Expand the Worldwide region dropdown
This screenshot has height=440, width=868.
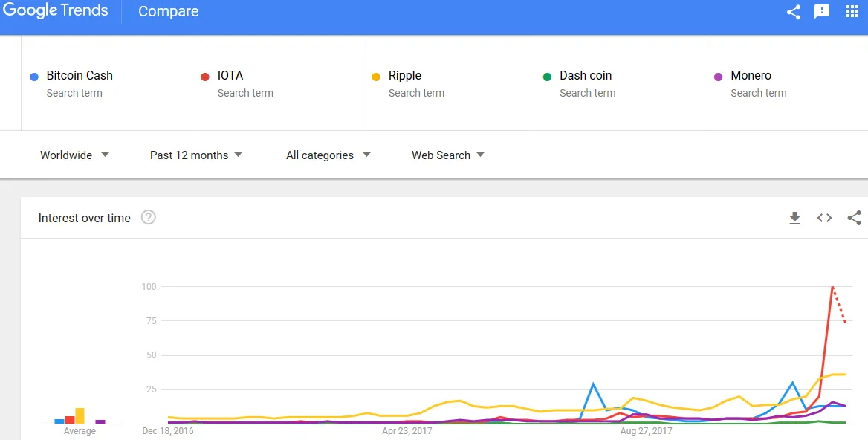coord(74,155)
